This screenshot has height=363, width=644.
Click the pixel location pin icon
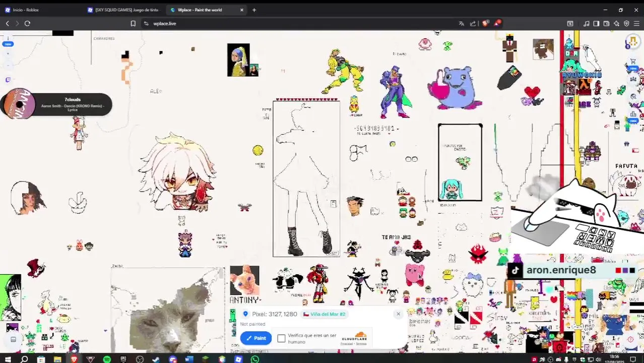pos(245,314)
